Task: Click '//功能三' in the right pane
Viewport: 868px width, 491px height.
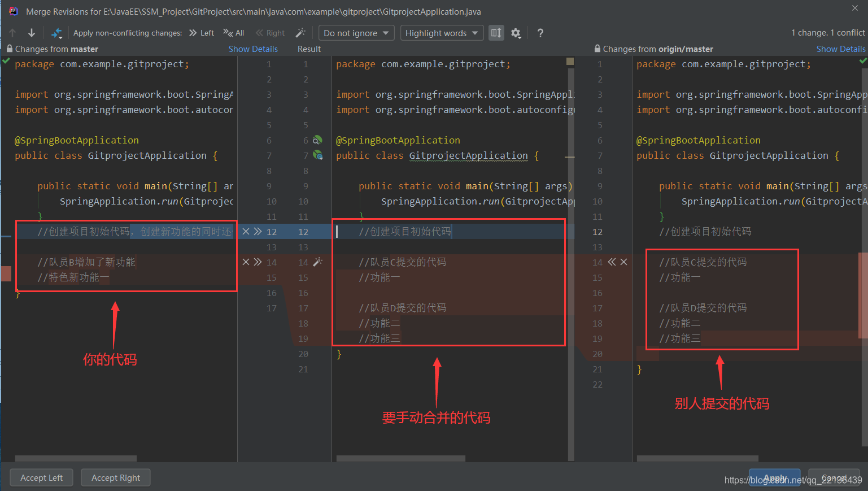Action: 680,338
